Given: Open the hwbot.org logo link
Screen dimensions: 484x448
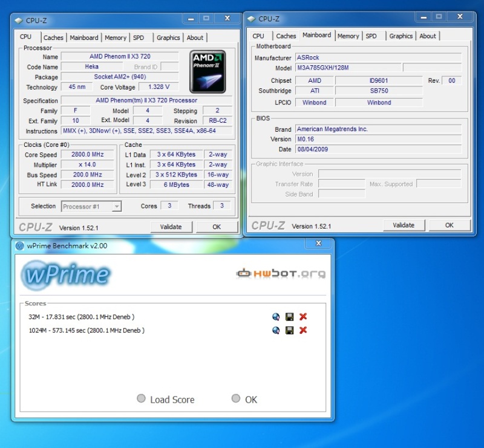Looking at the screenshot, I should [x=281, y=273].
